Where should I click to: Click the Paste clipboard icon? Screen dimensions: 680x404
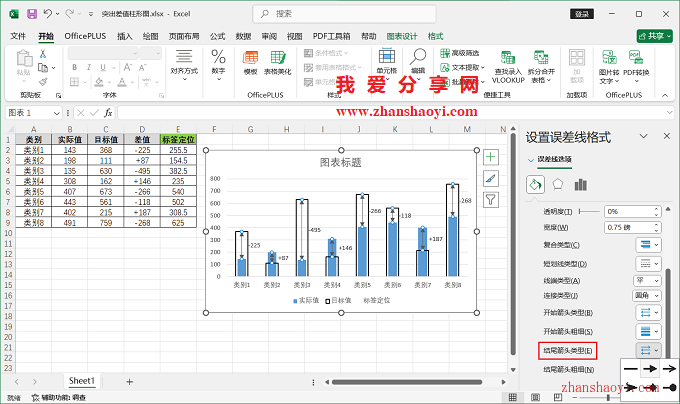(24, 58)
